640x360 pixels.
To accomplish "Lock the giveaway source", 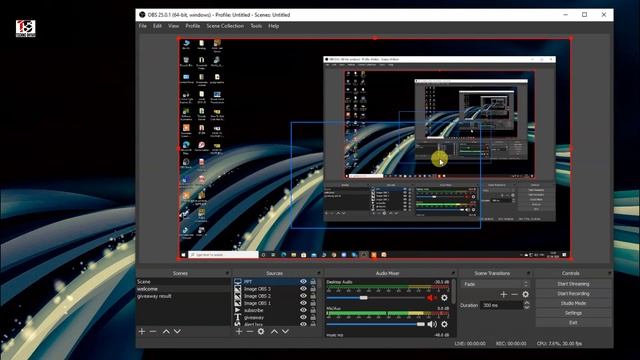I will coord(313,317).
